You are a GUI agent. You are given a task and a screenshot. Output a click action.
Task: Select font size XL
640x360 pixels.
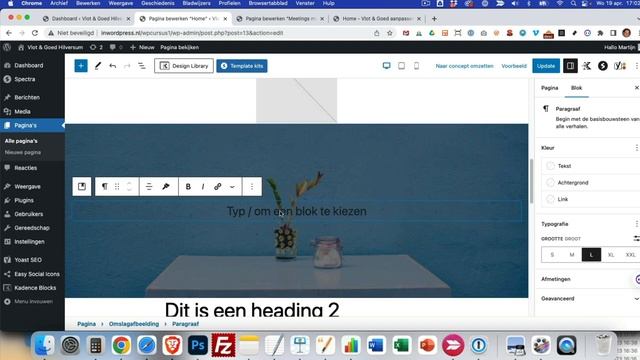[611, 255]
